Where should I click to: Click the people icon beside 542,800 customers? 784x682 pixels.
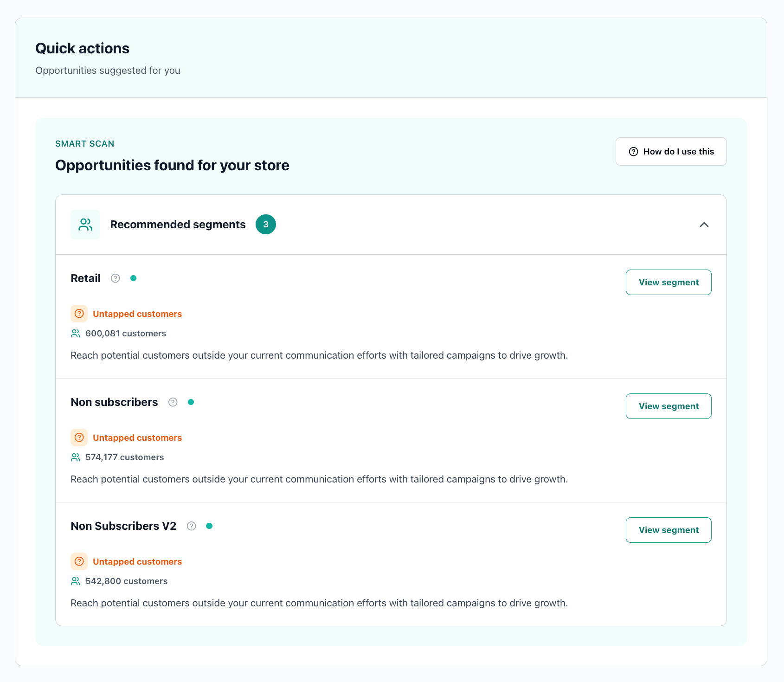(x=75, y=581)
